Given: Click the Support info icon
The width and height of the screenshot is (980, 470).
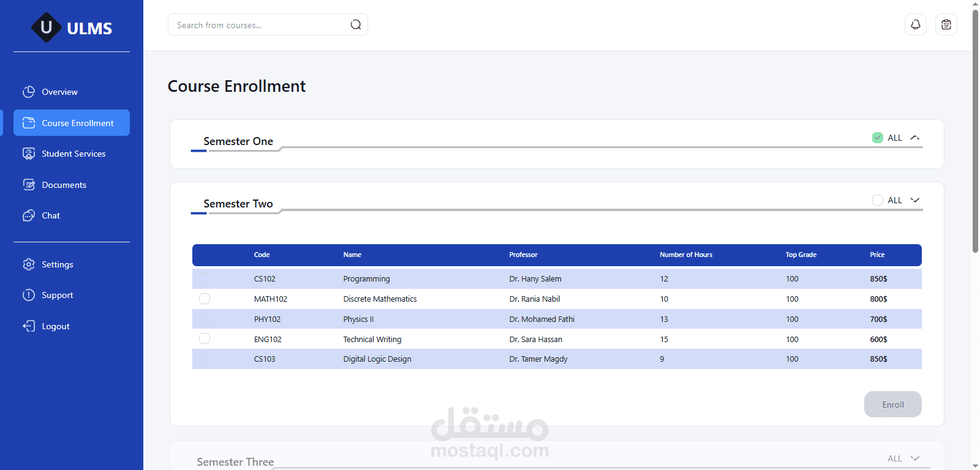Looking at the screenshot, I should (29, 295).
